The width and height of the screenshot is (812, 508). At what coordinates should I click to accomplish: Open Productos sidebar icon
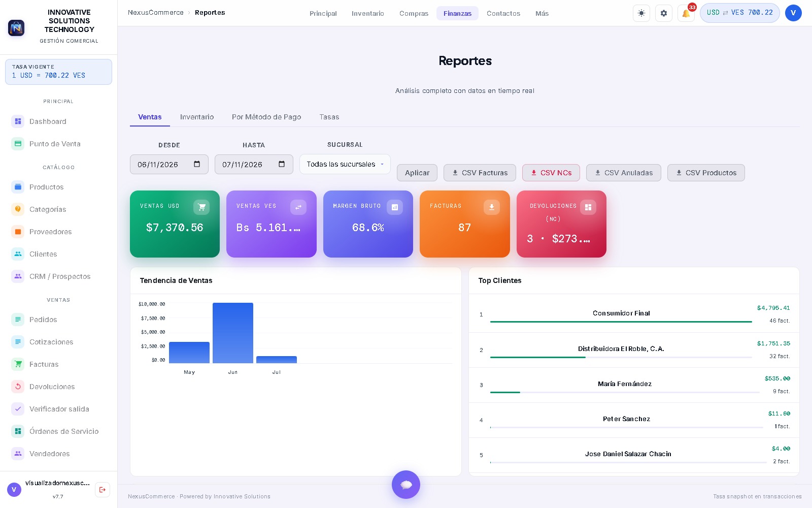coord(18,187)
